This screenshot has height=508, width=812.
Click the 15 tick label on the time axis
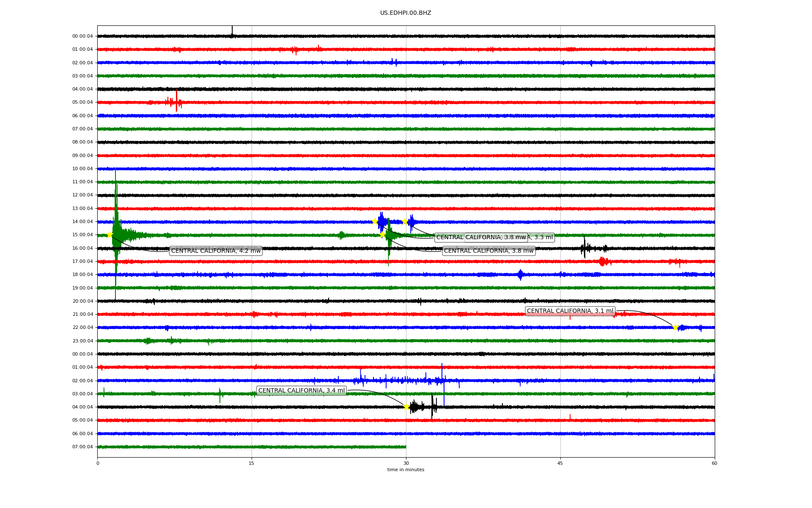pyautogui.click(x=252, y=464)
